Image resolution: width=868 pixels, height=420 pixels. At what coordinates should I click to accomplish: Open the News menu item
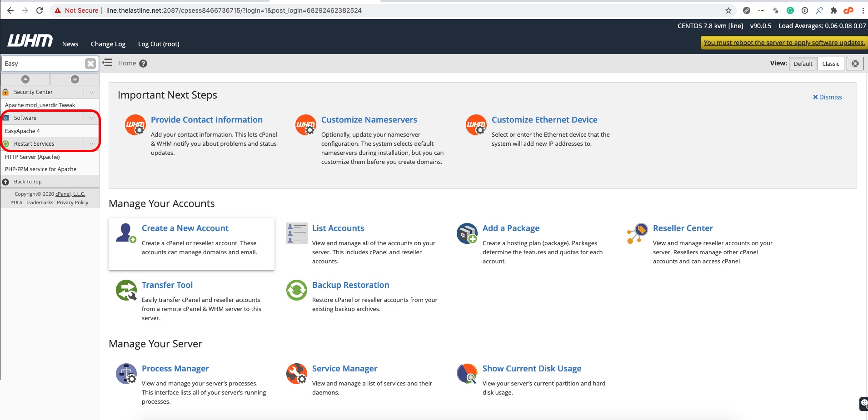pyautogui.click(x=70, y=44)
